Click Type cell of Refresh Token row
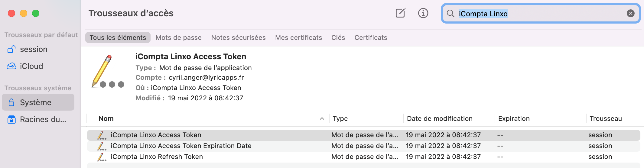The width and height of the screenshot is (644, 168). [365, 157]
